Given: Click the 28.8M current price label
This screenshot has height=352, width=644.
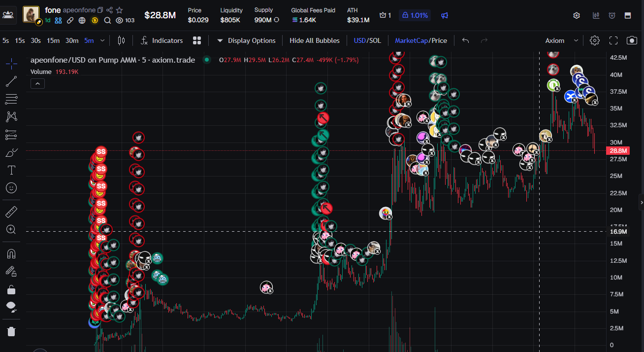Looking at the screenshot, I should (x=618, y=150).
